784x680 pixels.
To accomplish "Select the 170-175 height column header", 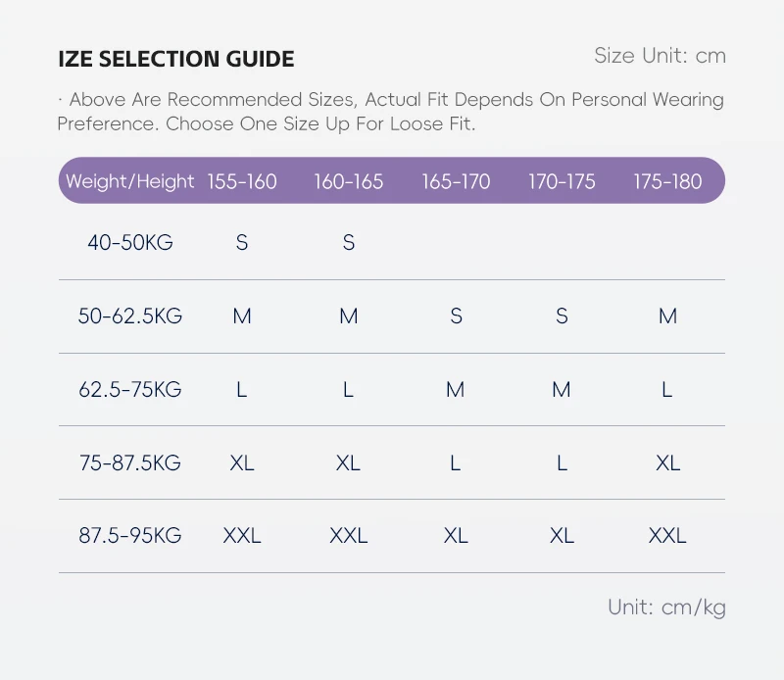I will point(562,181).
